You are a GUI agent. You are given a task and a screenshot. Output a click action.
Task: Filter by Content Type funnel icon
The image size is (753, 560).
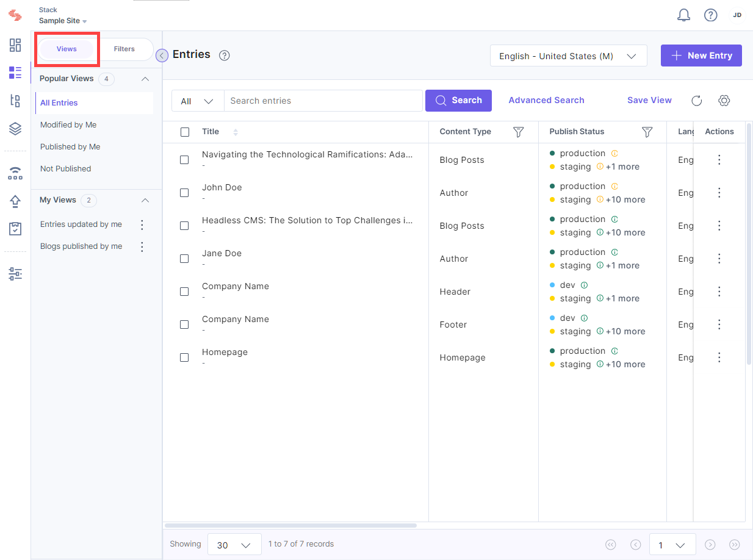(x=518, y=132)
